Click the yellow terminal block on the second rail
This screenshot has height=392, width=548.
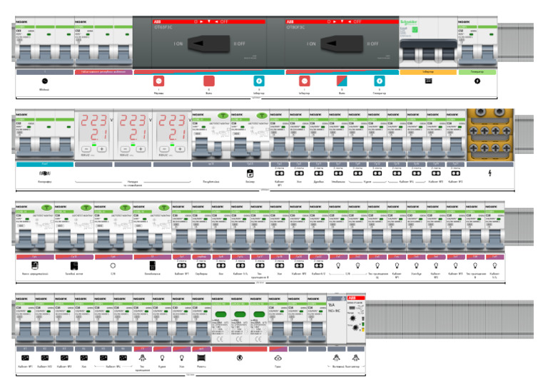pyautogui.click(x=490, y=135)
